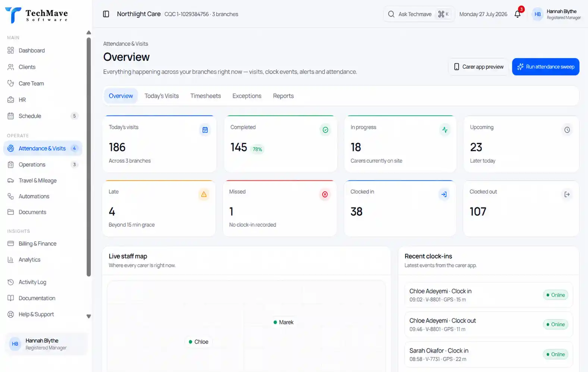Go to Automations
The width and height of the screenshot is (588, 372).
(x=43, y=196)
